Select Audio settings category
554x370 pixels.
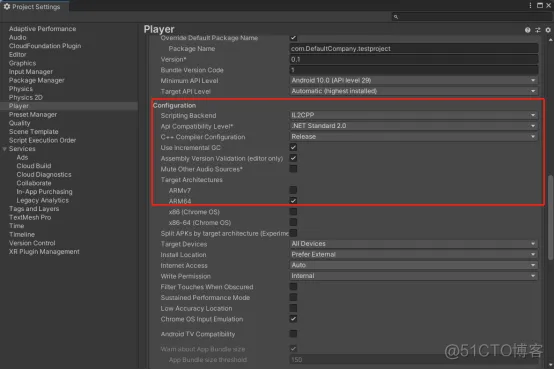pyautogui.click(x=18, y=37)
